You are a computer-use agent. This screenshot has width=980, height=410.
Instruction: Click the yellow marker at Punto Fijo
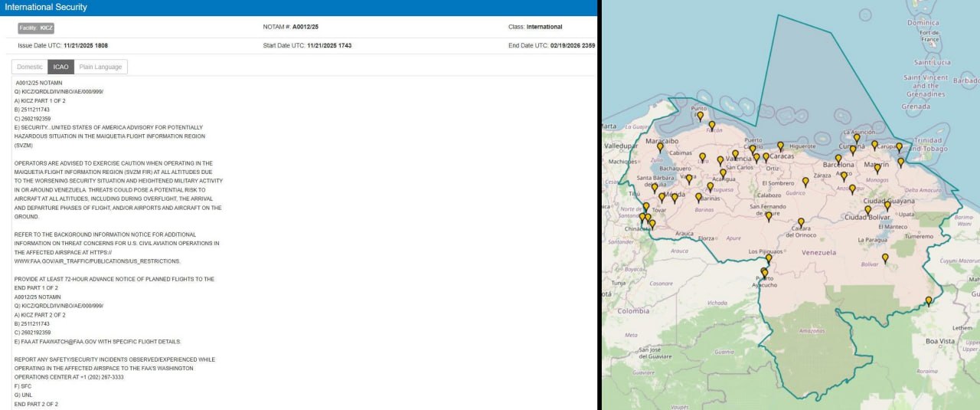(x=700, y=116)
